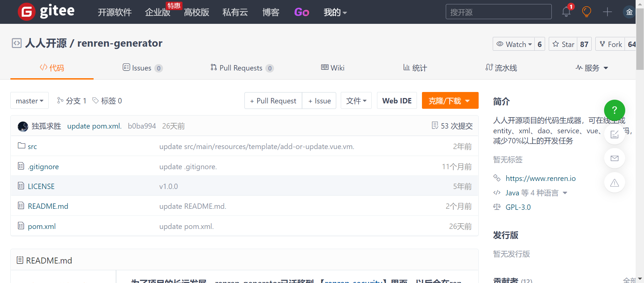Click the file icon next to LICENSE
The image size is (644, 283).
click(21, 186)
